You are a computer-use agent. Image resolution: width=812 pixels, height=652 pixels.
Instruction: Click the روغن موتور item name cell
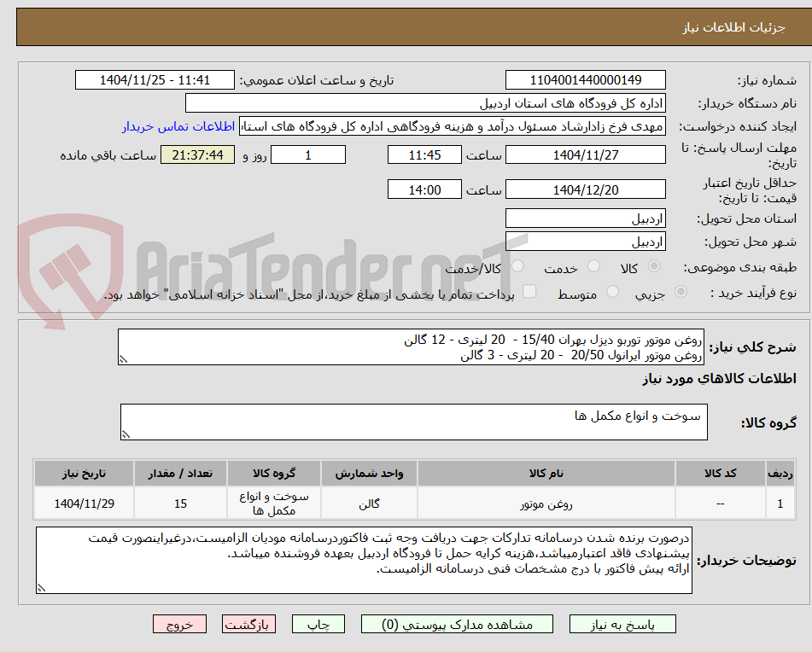(x=546, y=504)
